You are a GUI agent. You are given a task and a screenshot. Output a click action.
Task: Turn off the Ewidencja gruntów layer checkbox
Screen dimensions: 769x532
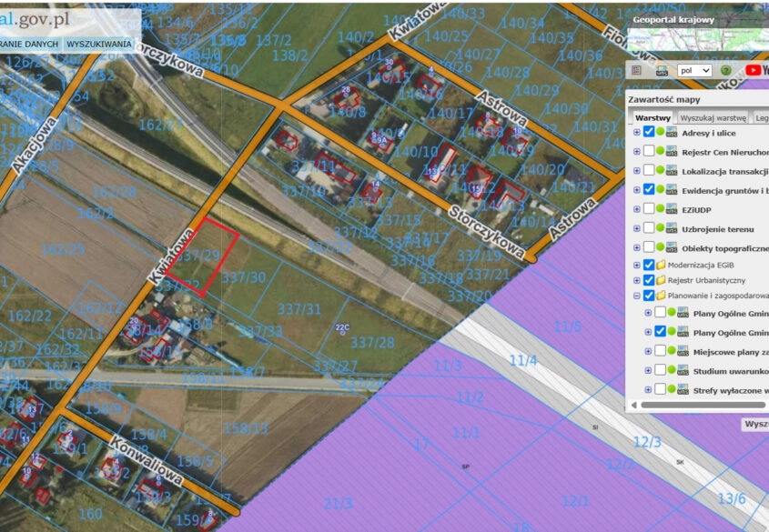(x=649, y=189)
